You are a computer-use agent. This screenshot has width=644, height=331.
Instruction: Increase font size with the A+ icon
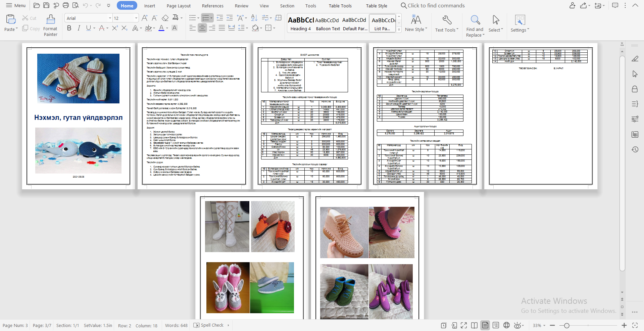145,18
